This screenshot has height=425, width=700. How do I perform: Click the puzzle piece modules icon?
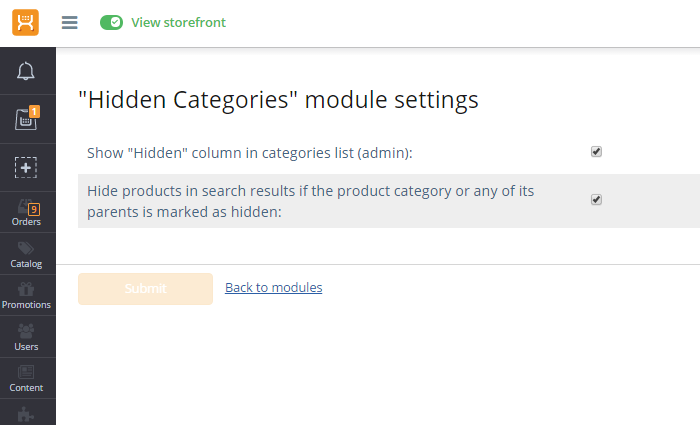(26, 414)
